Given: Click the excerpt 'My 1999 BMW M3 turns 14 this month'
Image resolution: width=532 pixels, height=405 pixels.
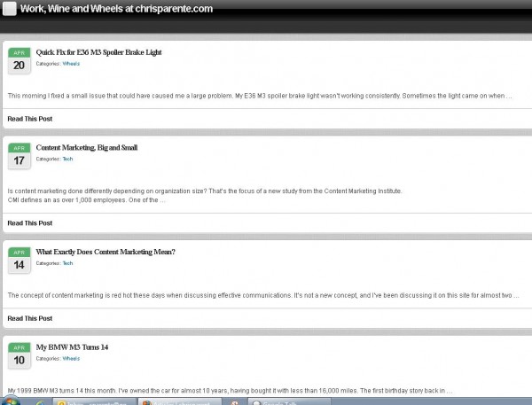Looking at the screenshot, I should click(230, 391).
